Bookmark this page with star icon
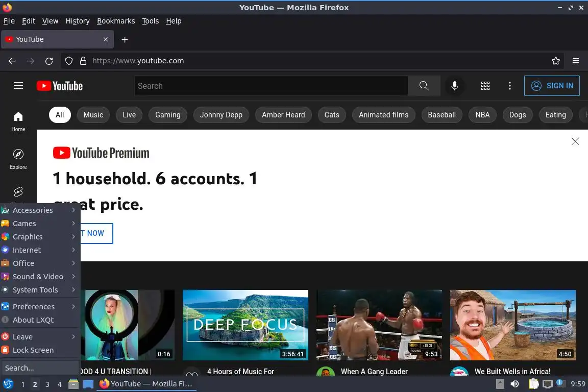Screen dimensions: 588x392 point(556,61)
